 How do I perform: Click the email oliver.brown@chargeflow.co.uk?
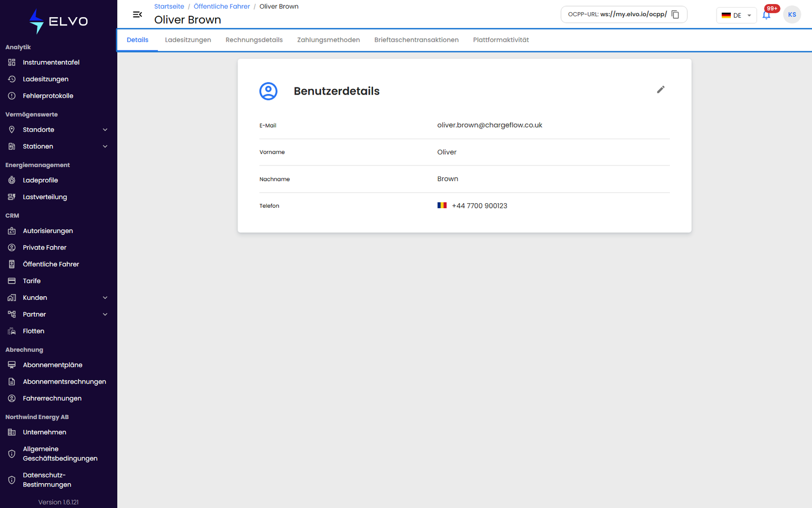pyautogui.click(x=490, y=125)
